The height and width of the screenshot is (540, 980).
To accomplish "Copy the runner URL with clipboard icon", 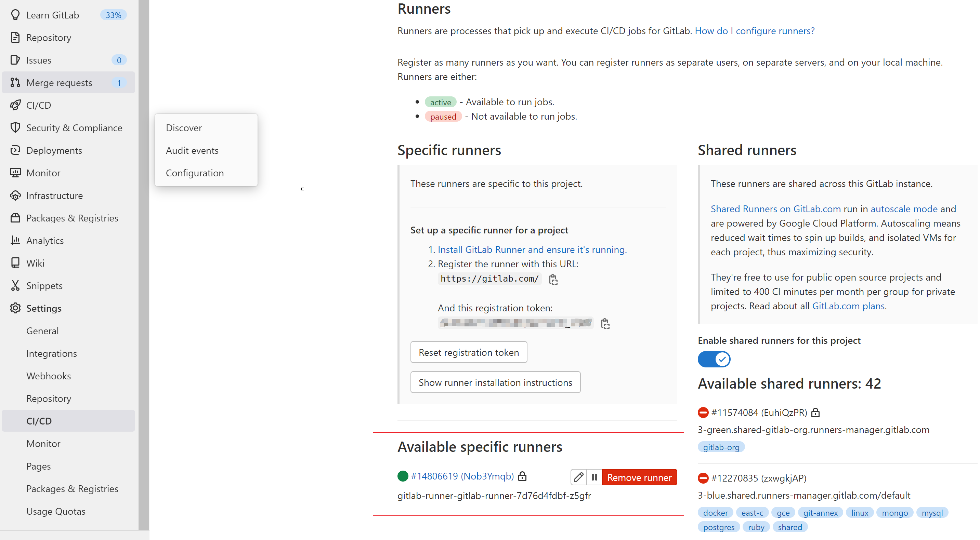I will (553, 279).
